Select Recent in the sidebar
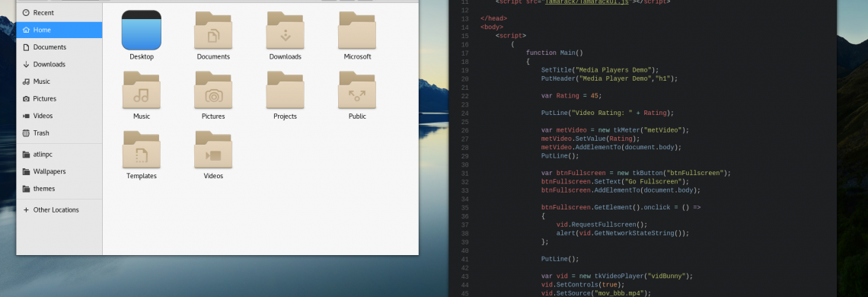Viewport: 868px width, 297px height. (x=59, y=13)
